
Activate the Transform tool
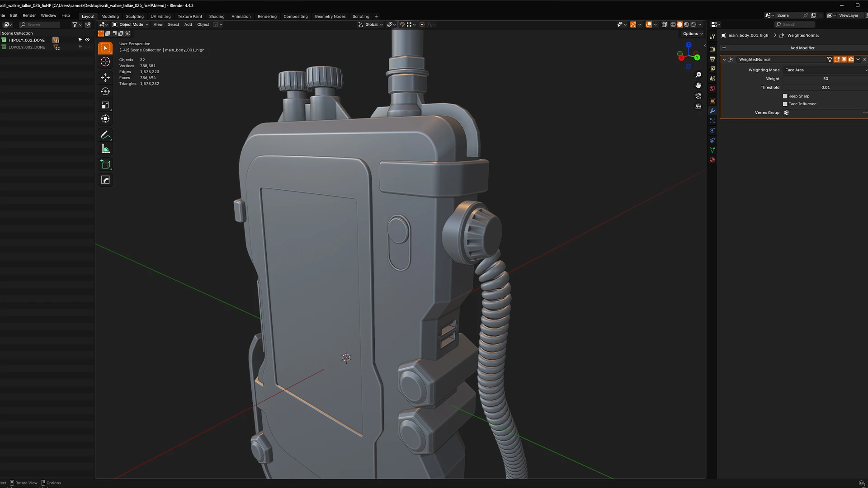coord(105,119)
